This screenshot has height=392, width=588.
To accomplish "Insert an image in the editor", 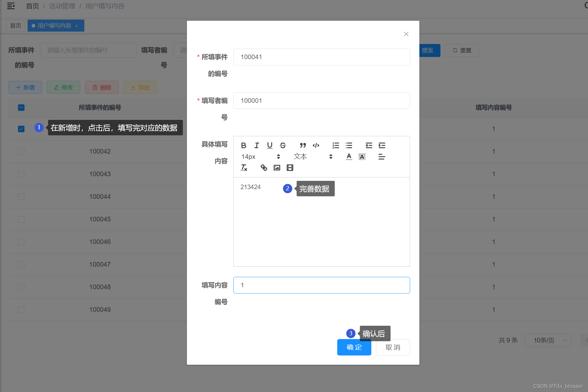I will click(x=277, y=168).
